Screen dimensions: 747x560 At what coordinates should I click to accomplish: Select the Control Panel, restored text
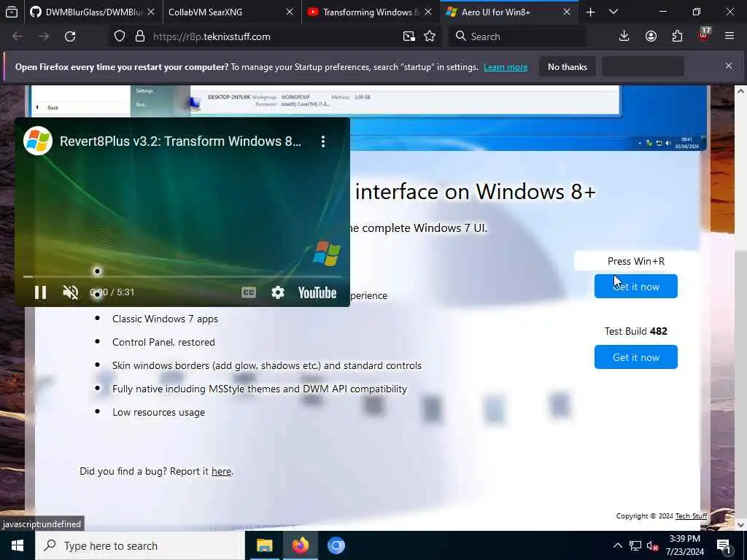tap(163, 343)
